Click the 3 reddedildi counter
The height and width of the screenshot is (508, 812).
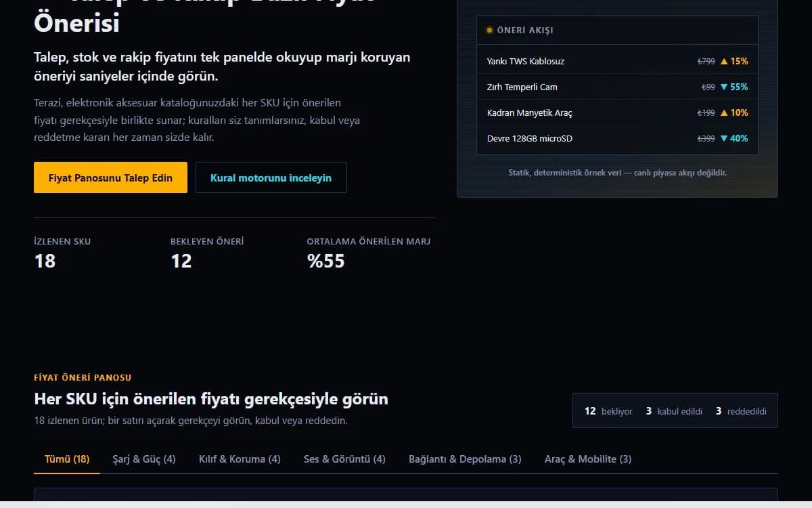741,411
